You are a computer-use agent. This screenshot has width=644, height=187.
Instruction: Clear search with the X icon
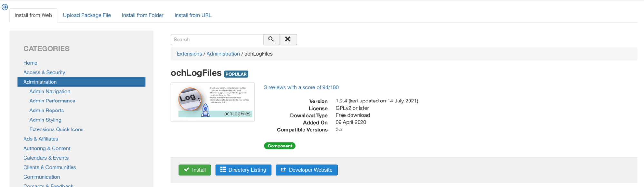288,39
